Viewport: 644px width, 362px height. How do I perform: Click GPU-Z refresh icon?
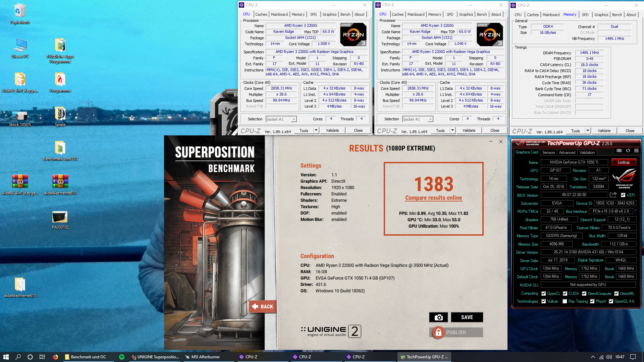click(x=628, y=150)
